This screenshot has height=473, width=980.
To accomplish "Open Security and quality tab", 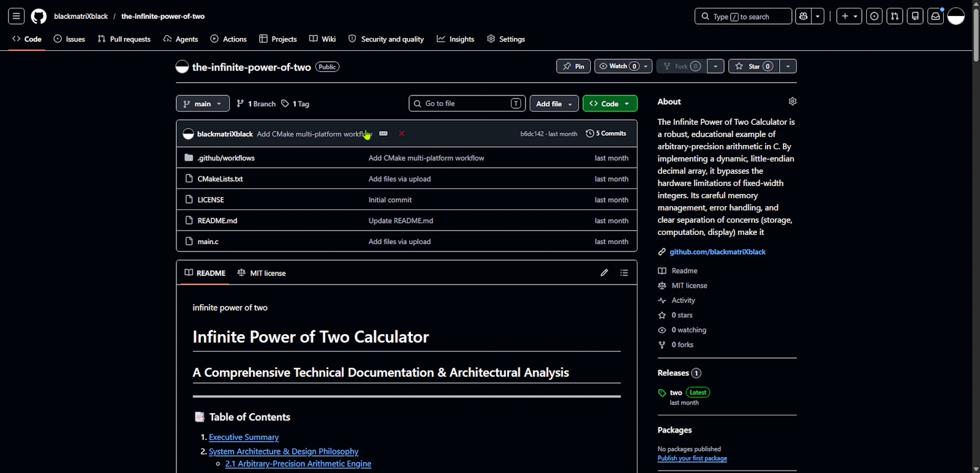I will click(x=386, y=39).
